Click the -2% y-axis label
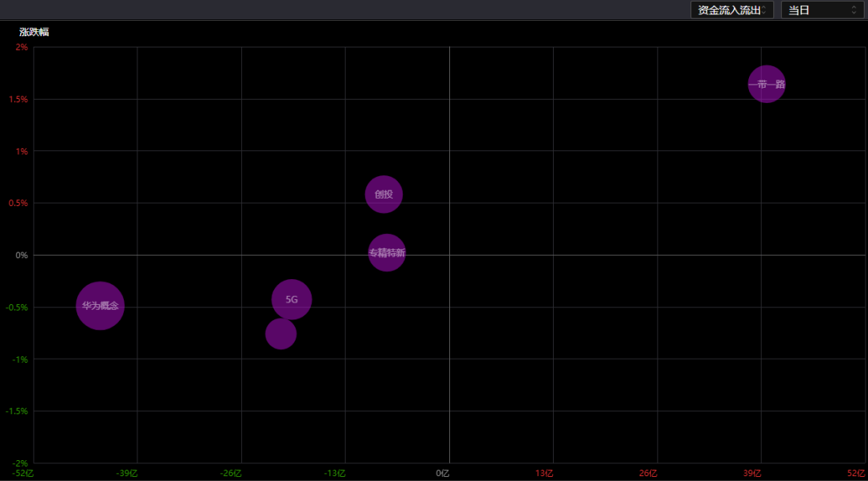868x481 pixels. point(19,463)
